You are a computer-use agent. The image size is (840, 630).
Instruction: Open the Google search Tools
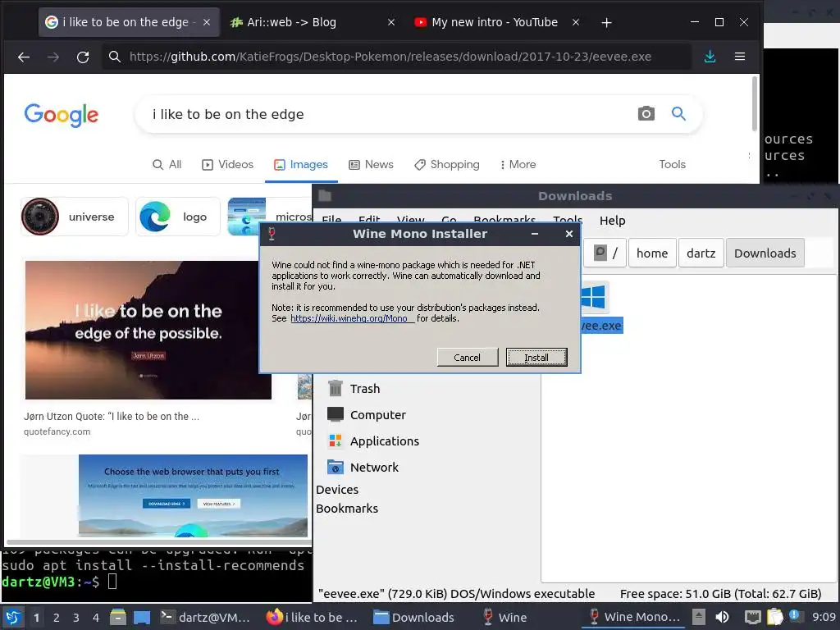click(x=673, y=164)
